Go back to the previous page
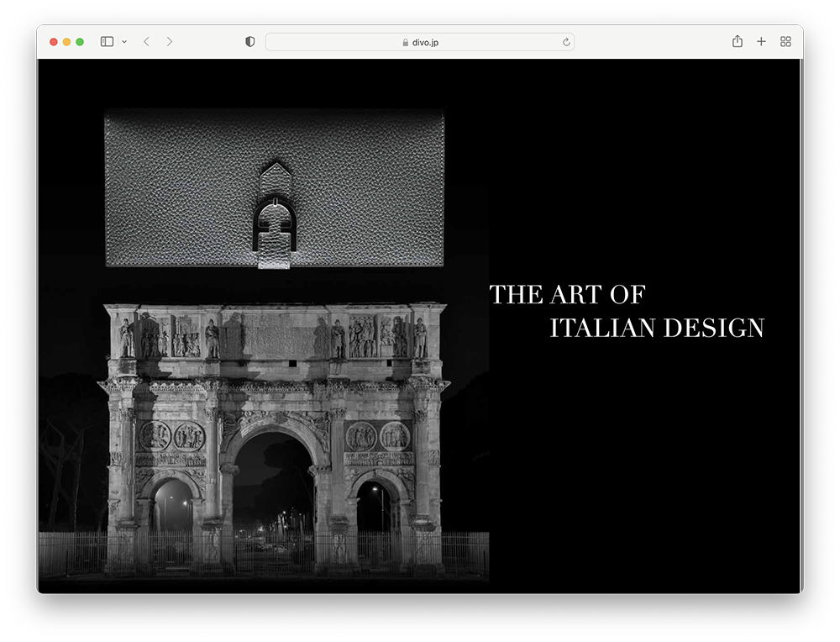 [x=146, y=42]
